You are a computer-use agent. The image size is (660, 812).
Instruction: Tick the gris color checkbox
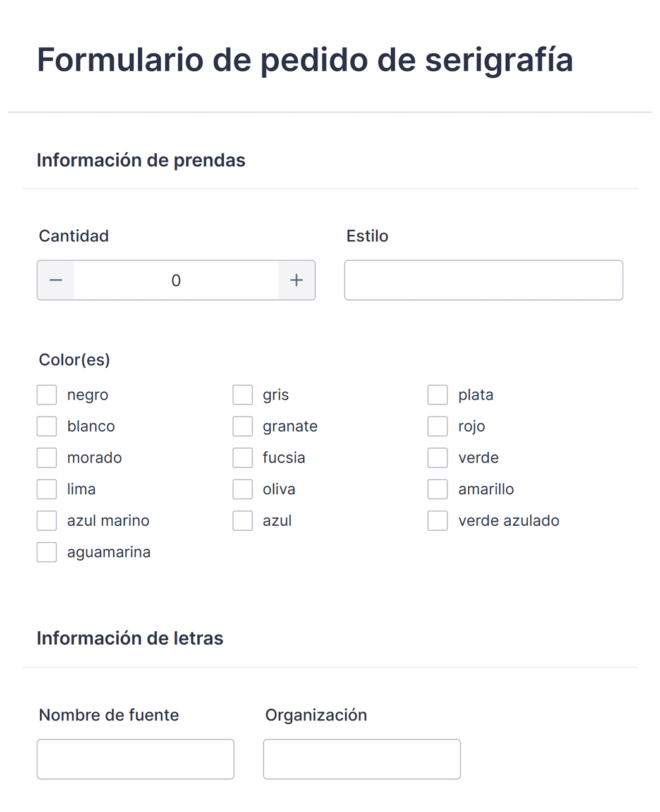[243, 395]
